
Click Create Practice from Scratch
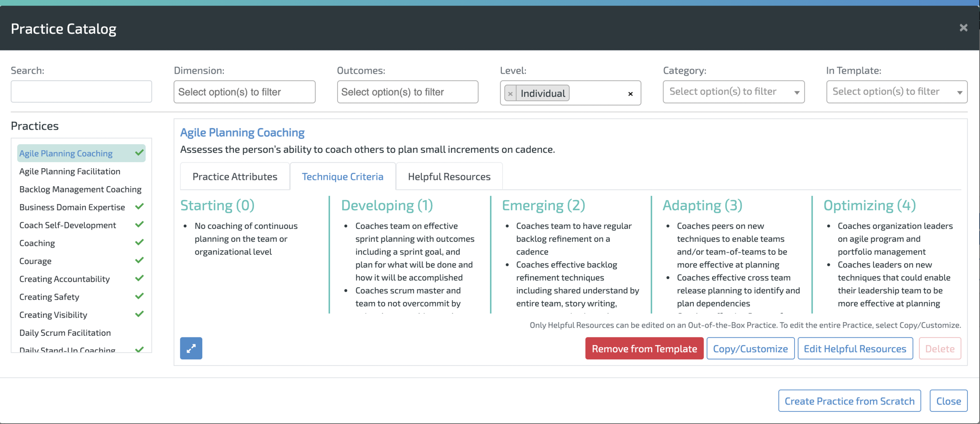[x=849, y=400]
